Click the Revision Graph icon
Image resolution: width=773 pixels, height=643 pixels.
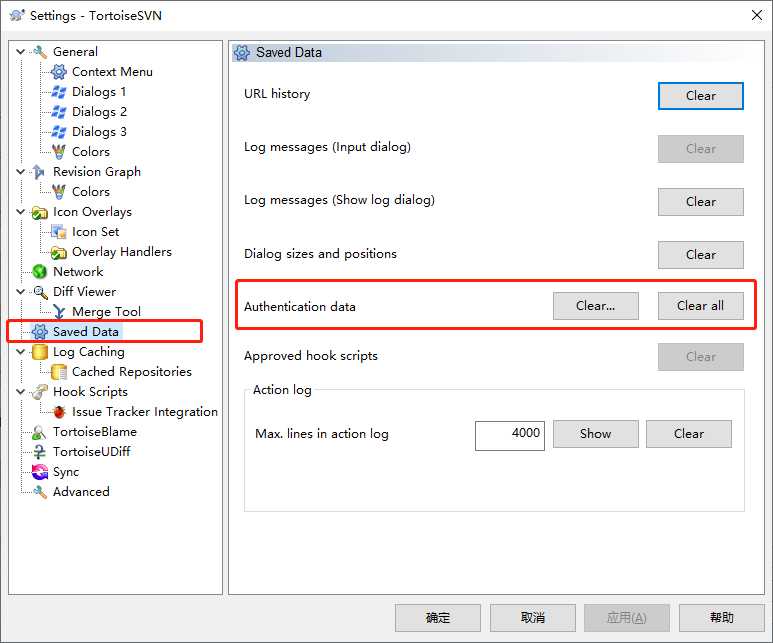(x=39, y=172)
